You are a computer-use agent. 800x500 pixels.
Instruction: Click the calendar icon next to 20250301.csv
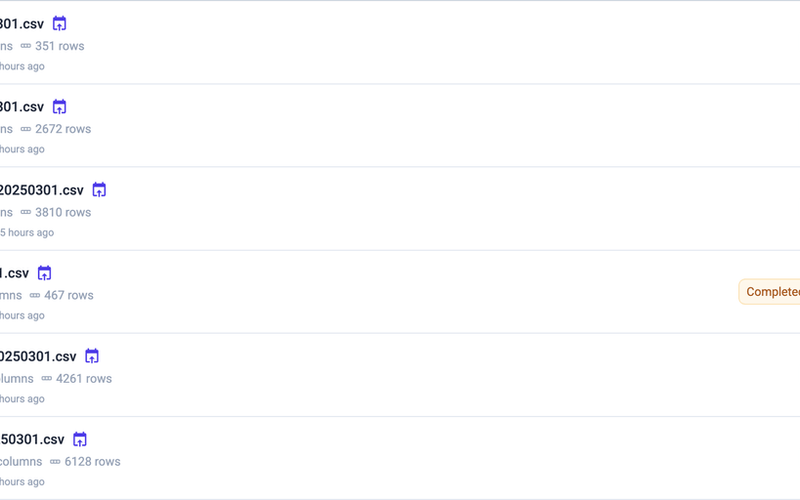(x=99, y=190)
